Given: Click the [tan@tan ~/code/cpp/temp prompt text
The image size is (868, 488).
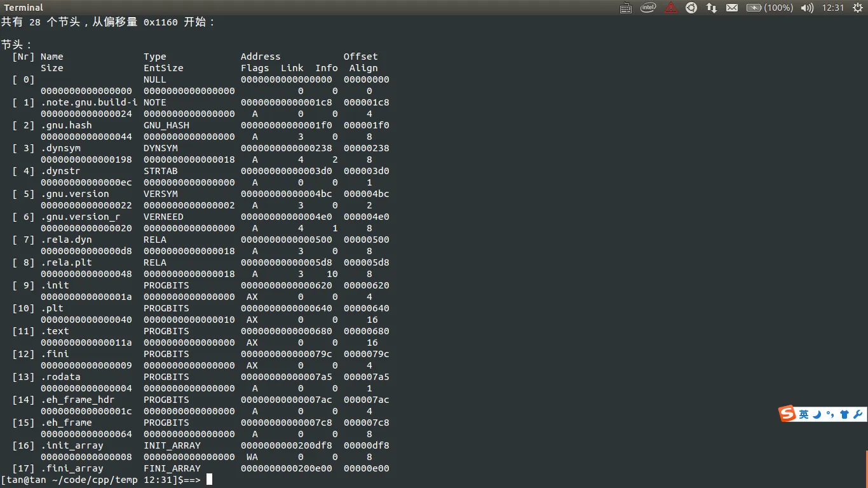Looking at the screenshot, I should (x=69, y=480).
